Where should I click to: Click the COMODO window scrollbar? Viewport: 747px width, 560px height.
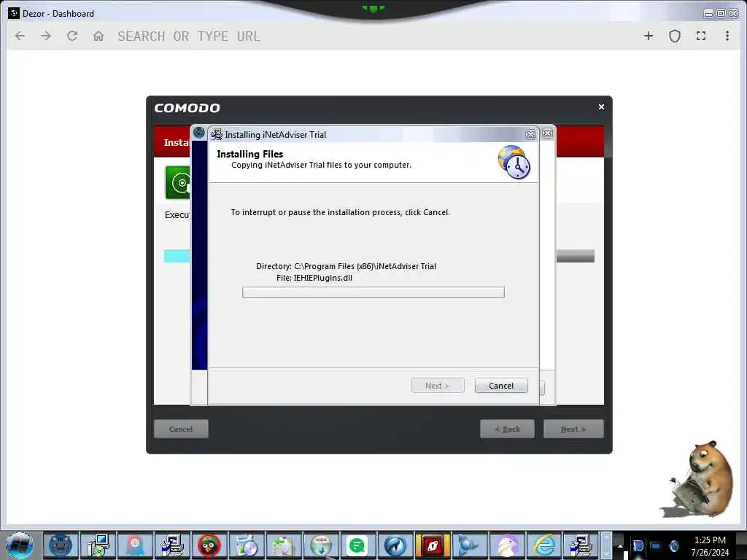tap(608, 141)
